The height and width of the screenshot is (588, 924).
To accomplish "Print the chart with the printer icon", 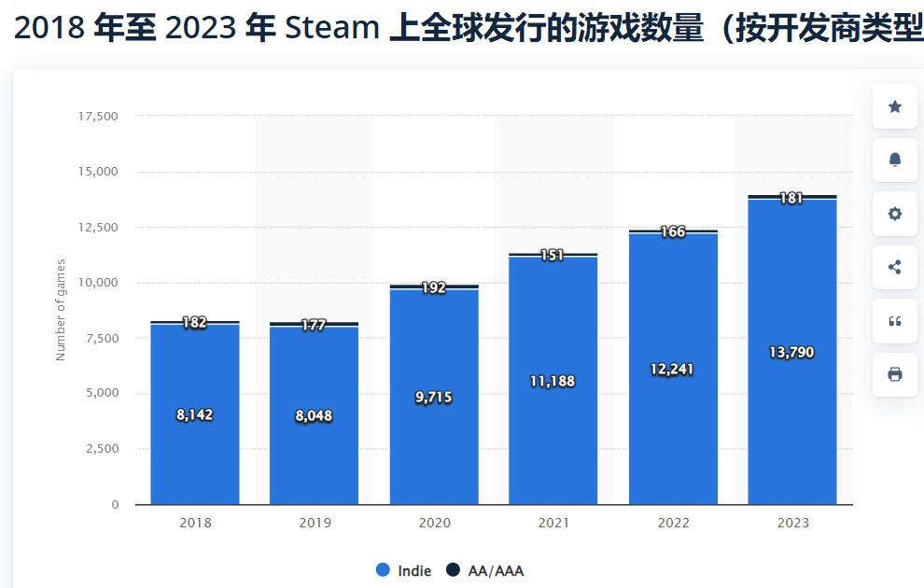I will point(894,374).
